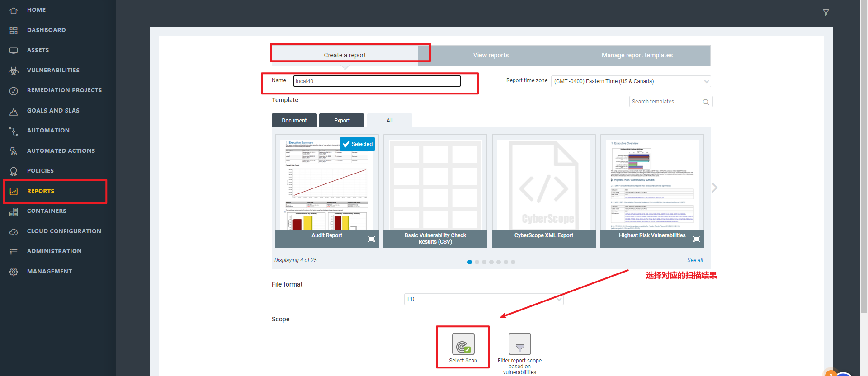Open Manage report templates tab

point(637,55)
